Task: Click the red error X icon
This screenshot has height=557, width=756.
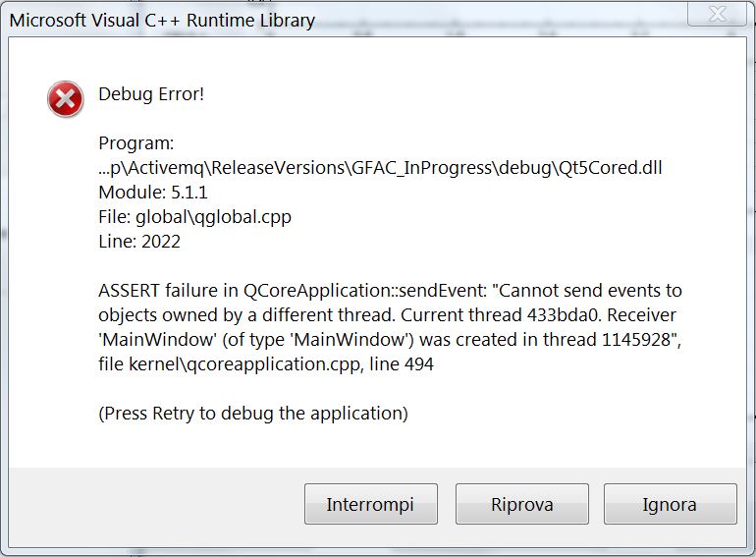Action: [65, 99]
